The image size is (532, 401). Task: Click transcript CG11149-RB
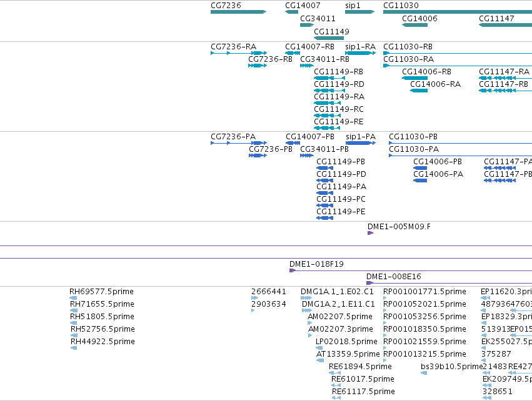pyautogui.click(x=338, y=72)
